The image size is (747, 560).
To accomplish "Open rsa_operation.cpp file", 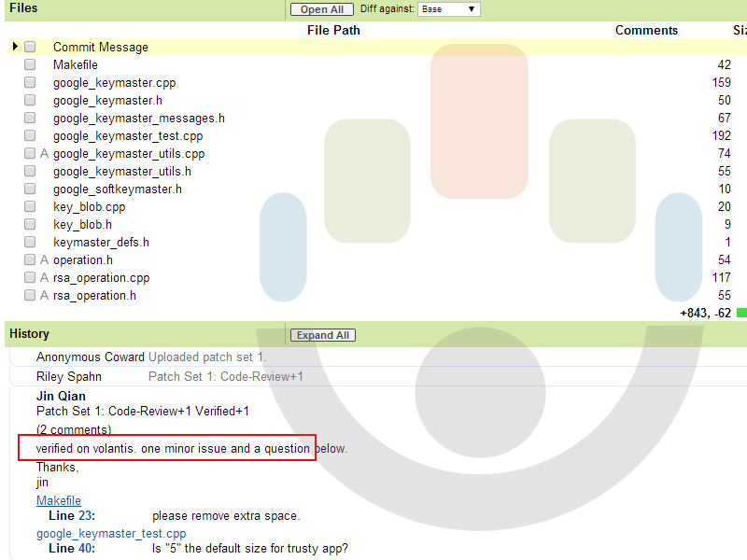I will pos(102,278).
